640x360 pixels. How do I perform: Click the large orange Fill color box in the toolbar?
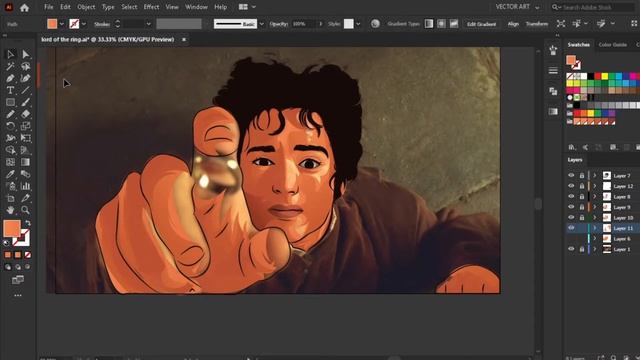[12, 228]
